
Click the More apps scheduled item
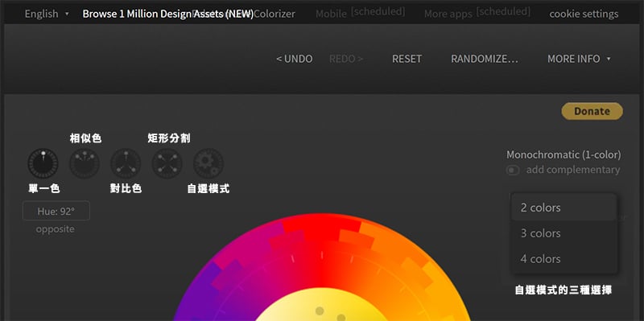[x=477, y=13]
